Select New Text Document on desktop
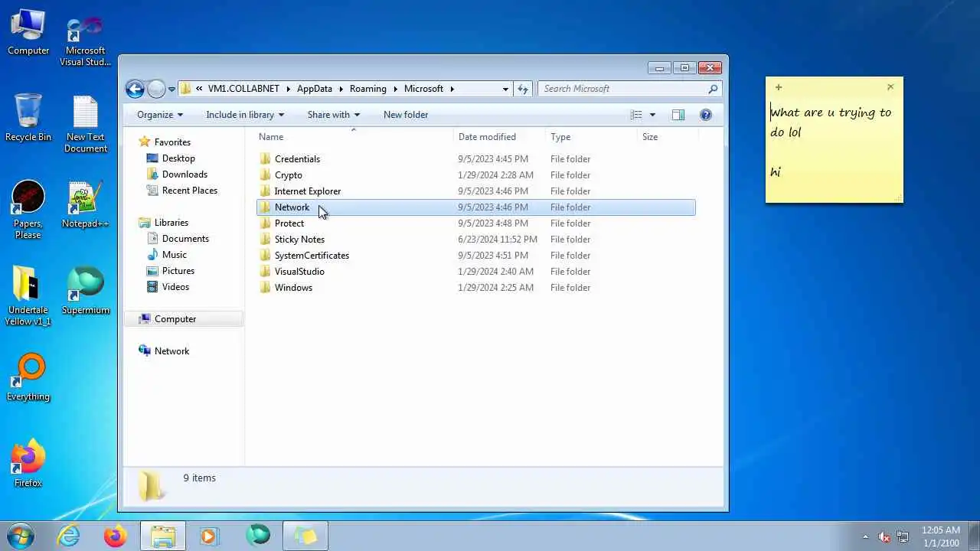This screenshot has width=980, height=551. coord(86,124)
